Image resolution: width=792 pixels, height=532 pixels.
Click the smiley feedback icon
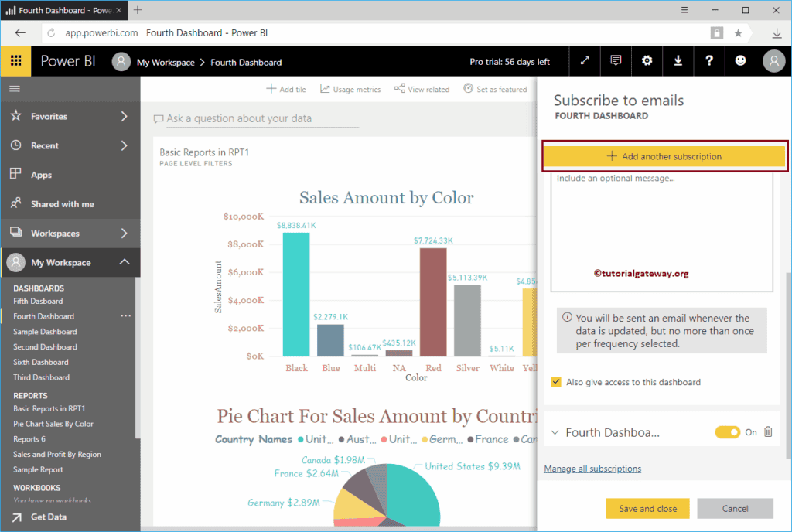(740, 62)
